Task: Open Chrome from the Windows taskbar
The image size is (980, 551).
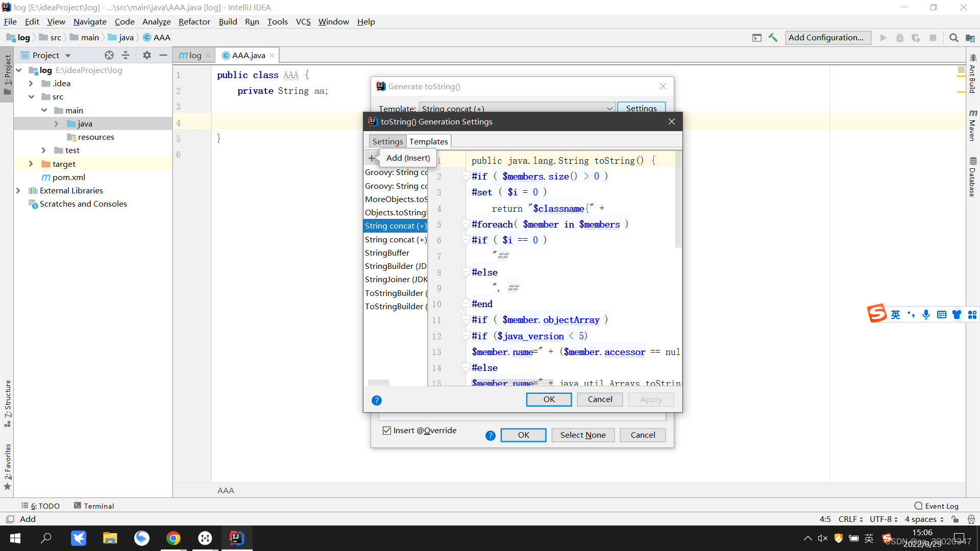Action: (x=174, y=538)
